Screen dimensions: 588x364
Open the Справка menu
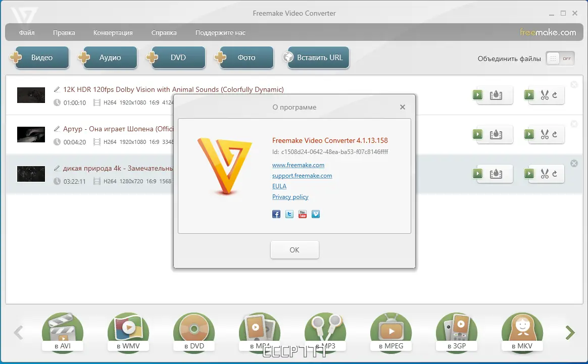[x=164, y=33]
